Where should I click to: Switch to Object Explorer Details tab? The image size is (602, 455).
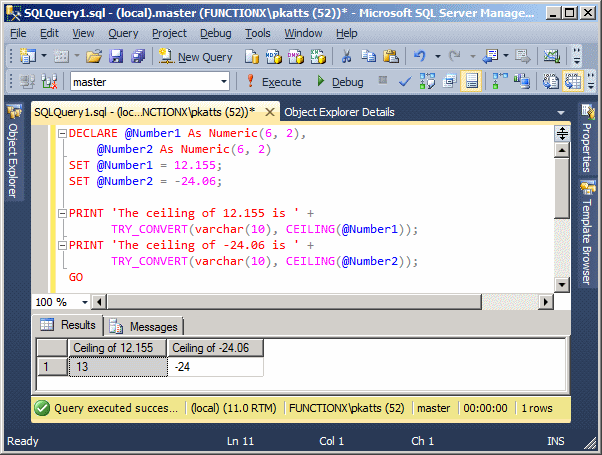coord(339,112)
